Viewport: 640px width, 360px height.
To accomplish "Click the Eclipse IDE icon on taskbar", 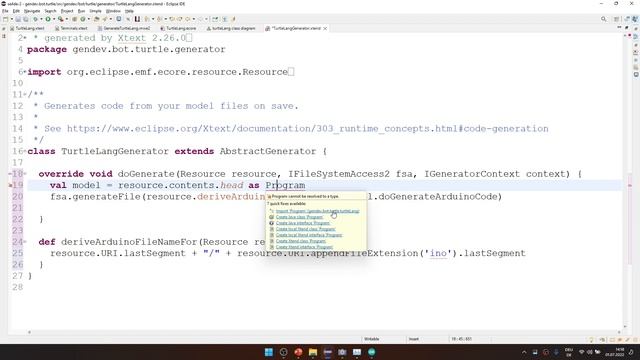I will click(327, 352).
